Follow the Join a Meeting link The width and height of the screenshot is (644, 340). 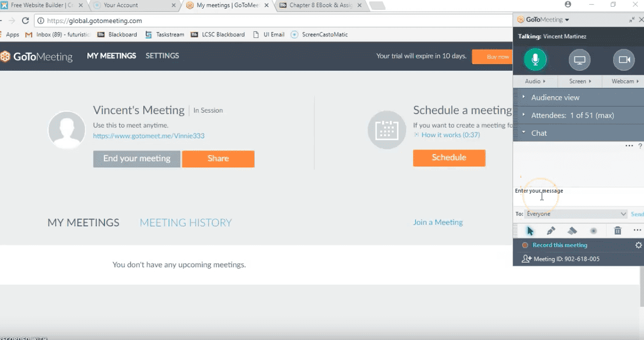438,222
